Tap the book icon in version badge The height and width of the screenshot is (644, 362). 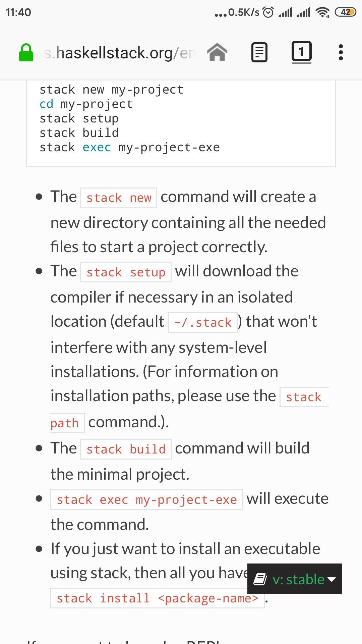tap(260, 579)
